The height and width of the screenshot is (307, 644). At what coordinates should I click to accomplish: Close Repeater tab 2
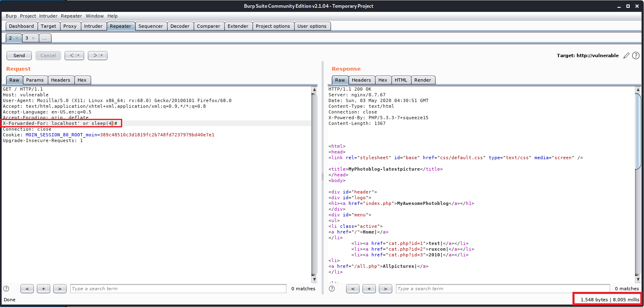point(17,38)
